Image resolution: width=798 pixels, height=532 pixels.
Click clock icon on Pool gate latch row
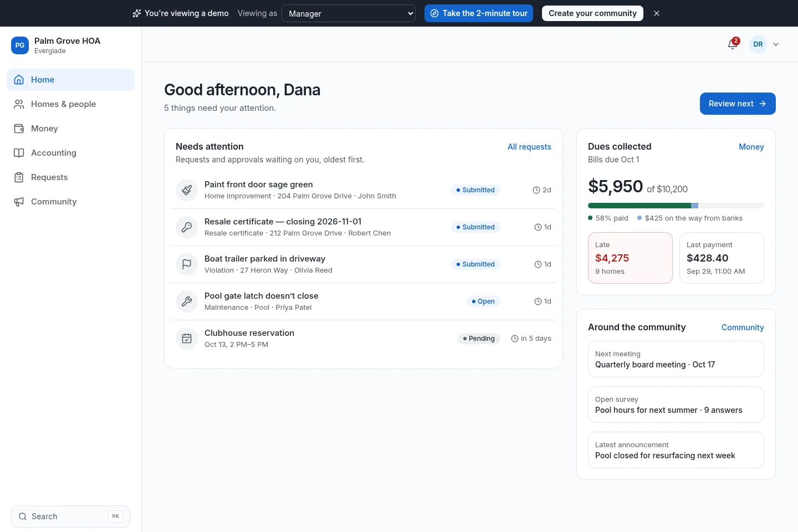[x=538, y=301]
